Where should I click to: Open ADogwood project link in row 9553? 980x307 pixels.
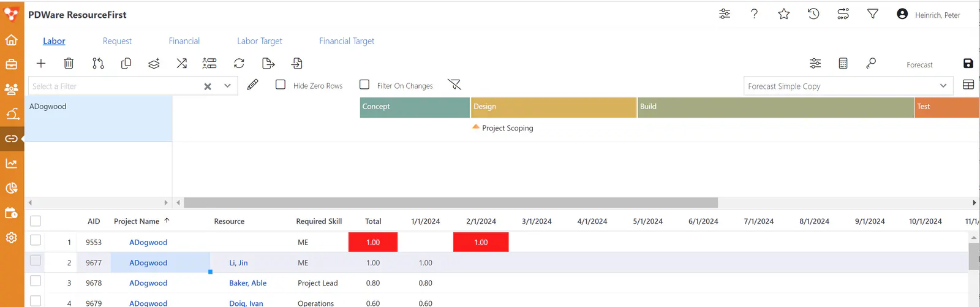click(x=148, y=243)
